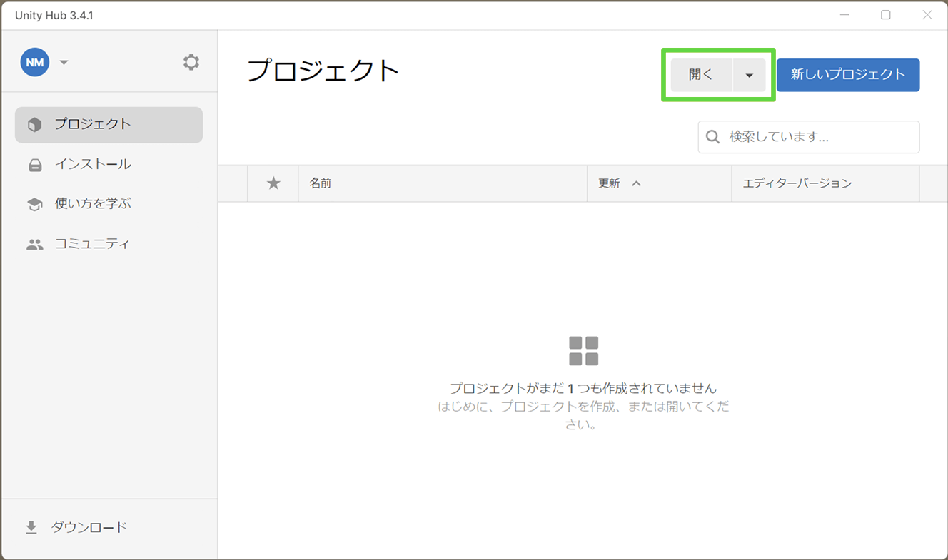Click the empty-state grid icon
The height and width of the screenshot is (560, 948).
click(x=583, y=351)
